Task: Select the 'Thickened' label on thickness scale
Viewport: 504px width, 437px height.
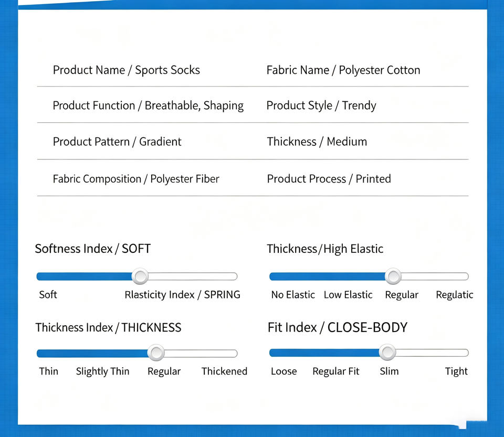Action: click(x=224, y=371)
